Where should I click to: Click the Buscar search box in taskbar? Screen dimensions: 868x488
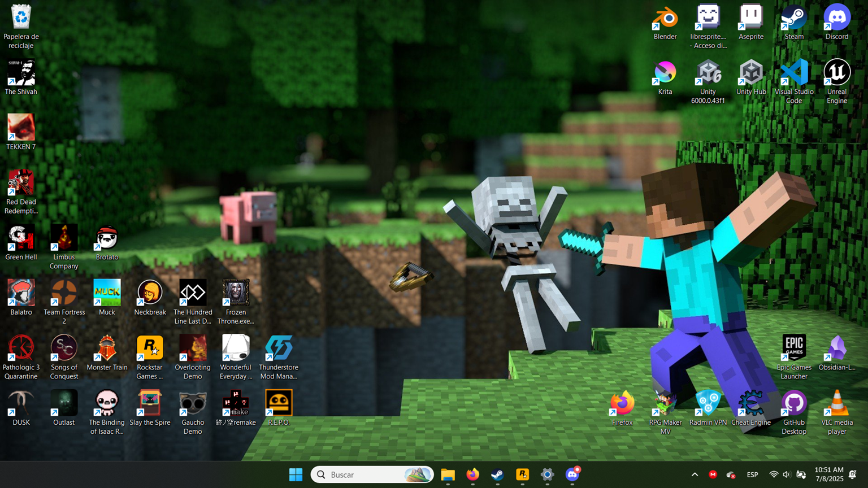click(x=372, y=475)
